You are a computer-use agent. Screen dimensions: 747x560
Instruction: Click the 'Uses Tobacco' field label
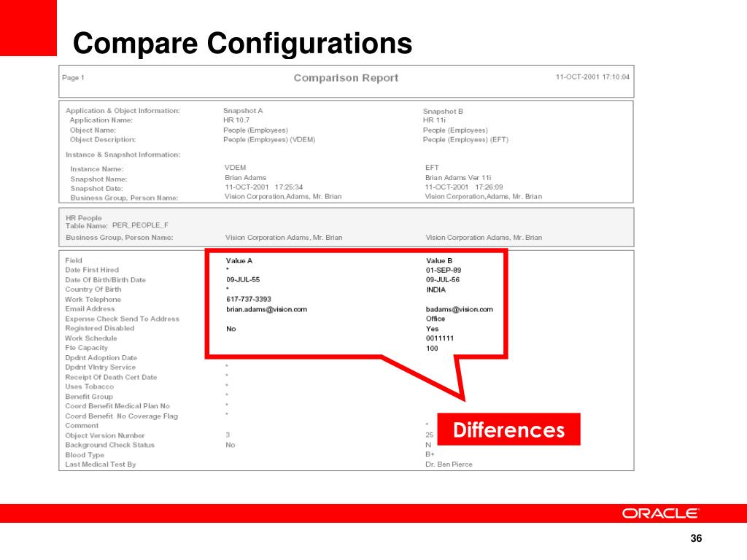[x=90, y=386]
